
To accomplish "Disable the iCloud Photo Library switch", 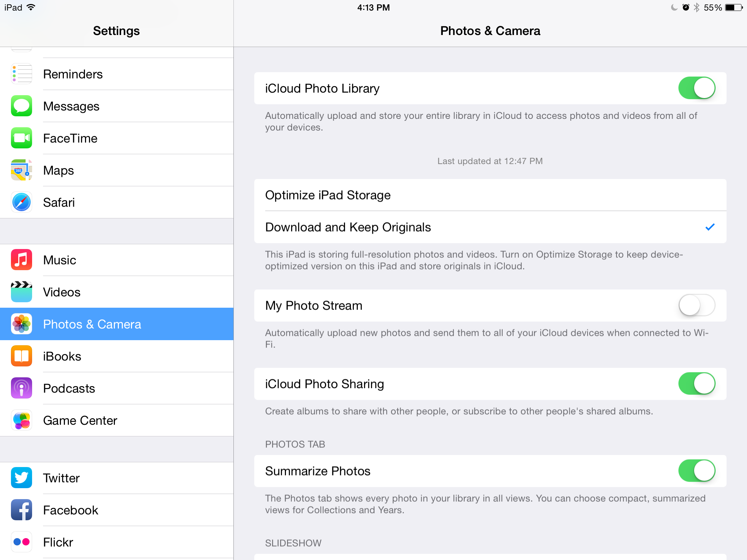I will [697, 88].
